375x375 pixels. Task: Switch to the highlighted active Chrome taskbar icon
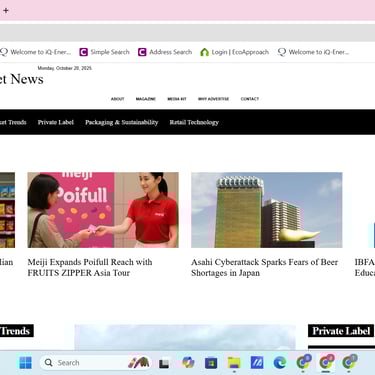326,362
